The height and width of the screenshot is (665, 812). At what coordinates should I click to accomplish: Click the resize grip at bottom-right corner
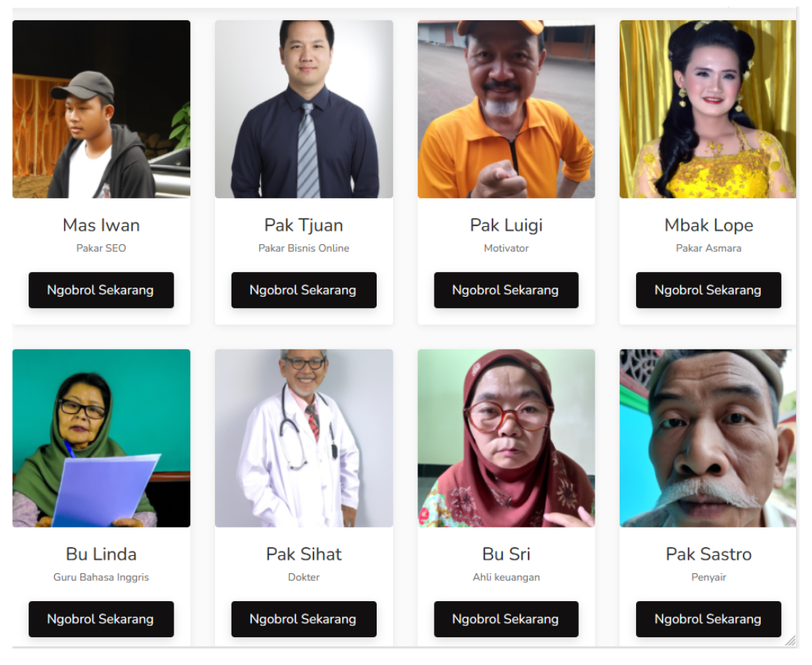coord(790,641)
